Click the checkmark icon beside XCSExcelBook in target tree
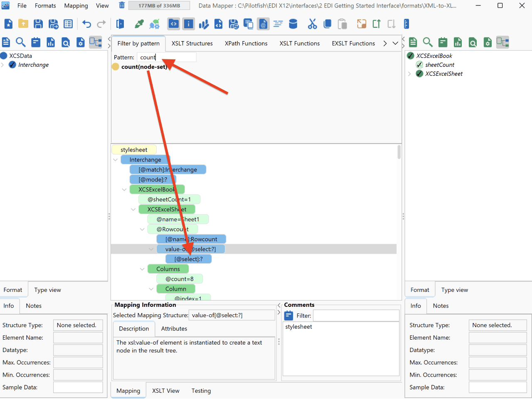This screenshot has width=532, height=399. 411,56
